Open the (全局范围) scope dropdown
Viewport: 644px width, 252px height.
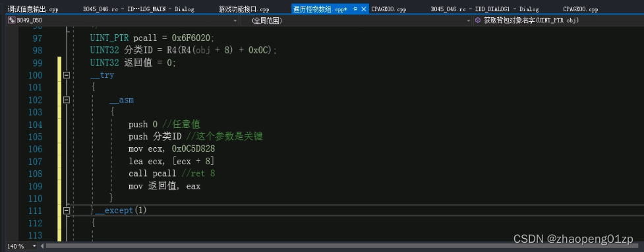pyautogui.click(x=469, y=20)
